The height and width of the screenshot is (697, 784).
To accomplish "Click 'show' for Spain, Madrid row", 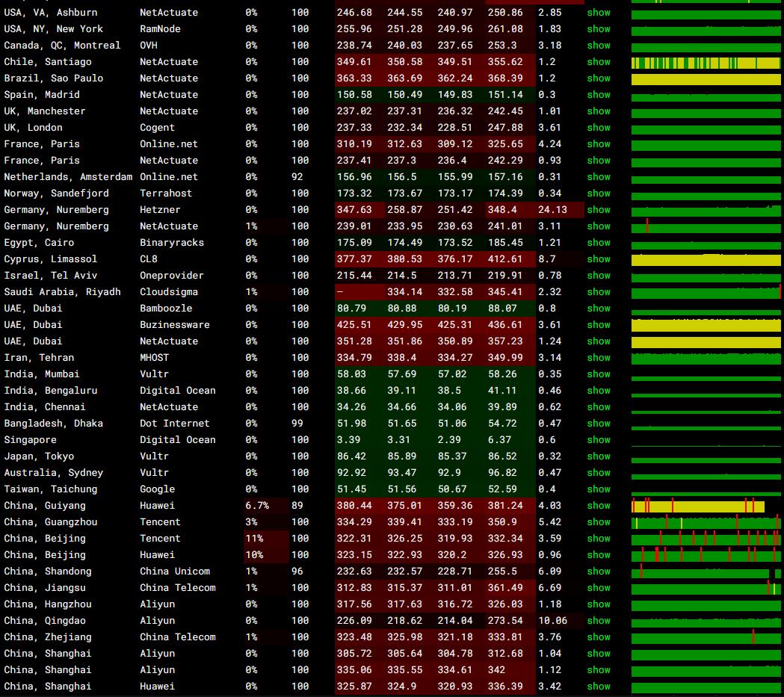I will (x=599, y=95).
